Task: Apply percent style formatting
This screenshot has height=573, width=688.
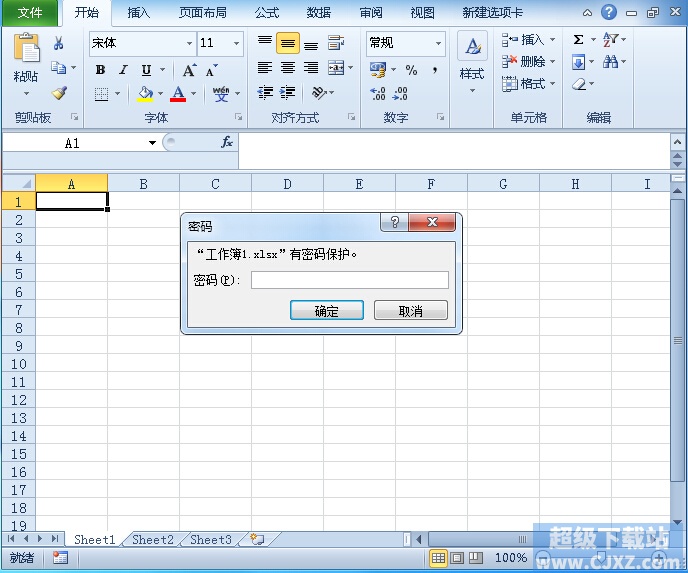Action: coord(411,70)
